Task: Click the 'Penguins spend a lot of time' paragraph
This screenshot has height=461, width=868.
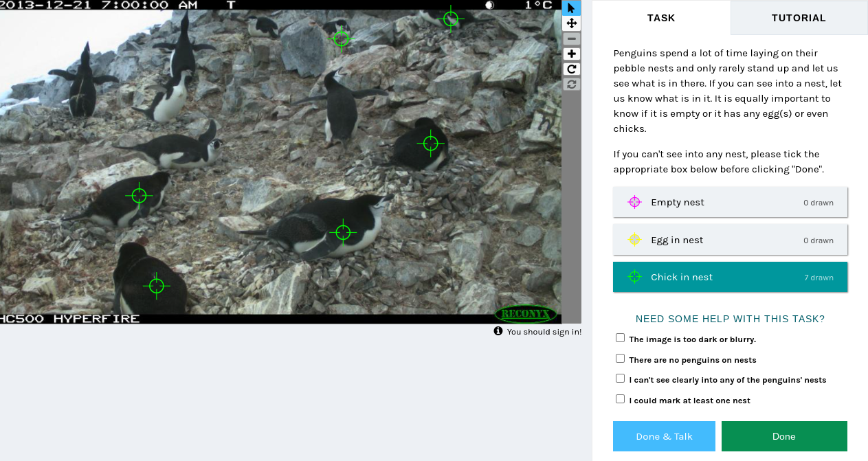Action: pyautogui.click(x=730, y=91)
